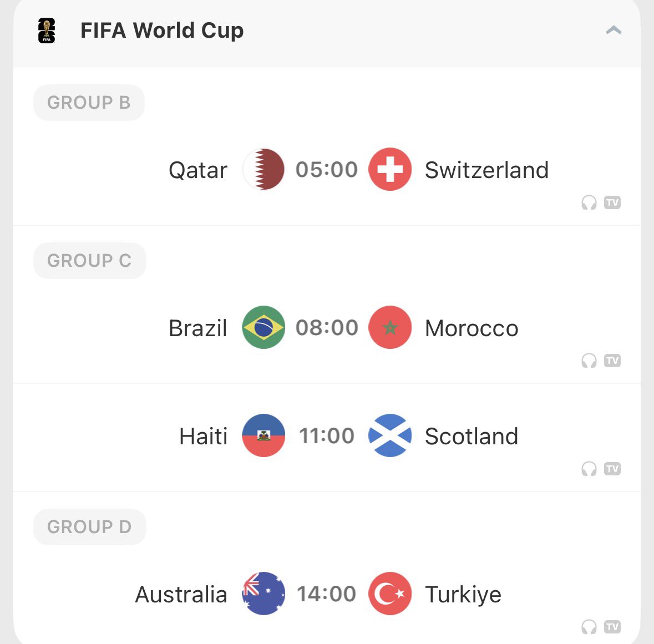Click the Australia flag icon
This screenshot has height=644, width=654.
point(263,594)
